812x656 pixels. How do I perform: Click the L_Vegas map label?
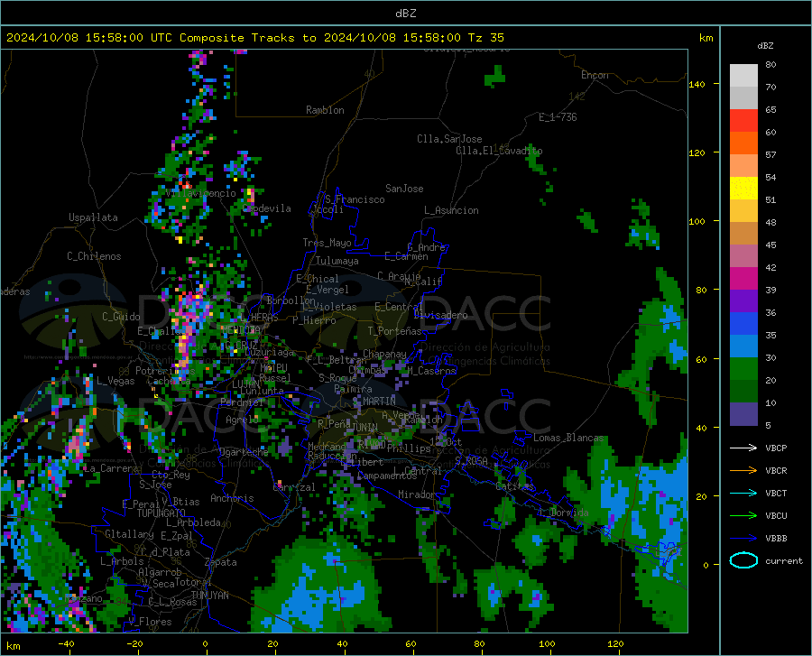tap(115, 382)
